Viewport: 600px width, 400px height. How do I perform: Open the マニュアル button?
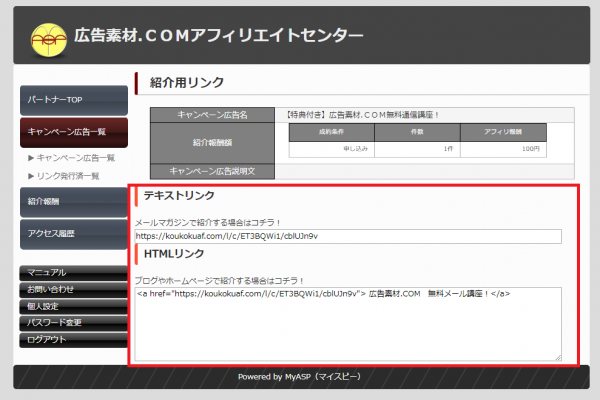click(x=73, y=272)
